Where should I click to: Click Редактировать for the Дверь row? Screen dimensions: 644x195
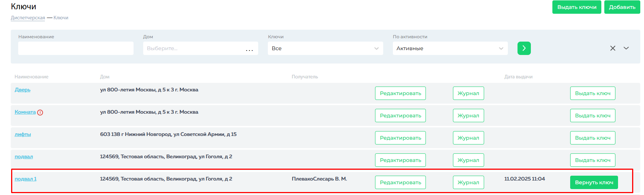(x=400, y=93)
